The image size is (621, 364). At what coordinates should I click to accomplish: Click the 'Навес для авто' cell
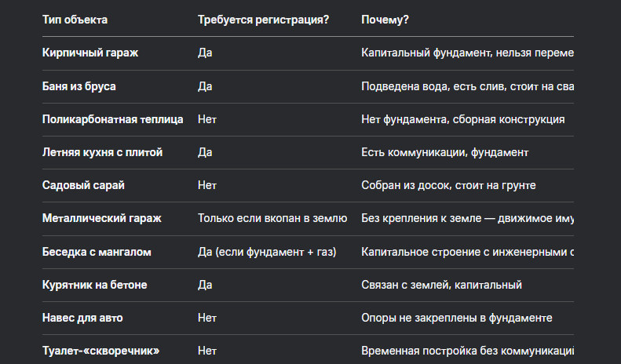[x=82, y=318]
